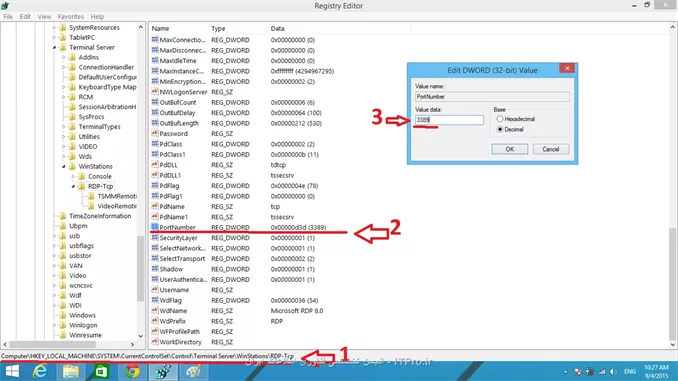Click Cancel in Edit DWORD dialog
Screen dimensions: 678x381
[550, 149]
